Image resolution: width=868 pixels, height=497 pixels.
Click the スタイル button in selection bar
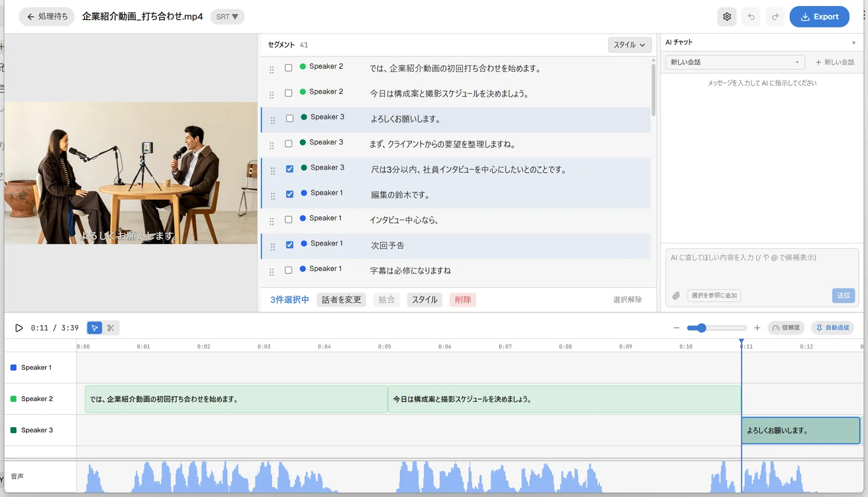click(425, 300)
